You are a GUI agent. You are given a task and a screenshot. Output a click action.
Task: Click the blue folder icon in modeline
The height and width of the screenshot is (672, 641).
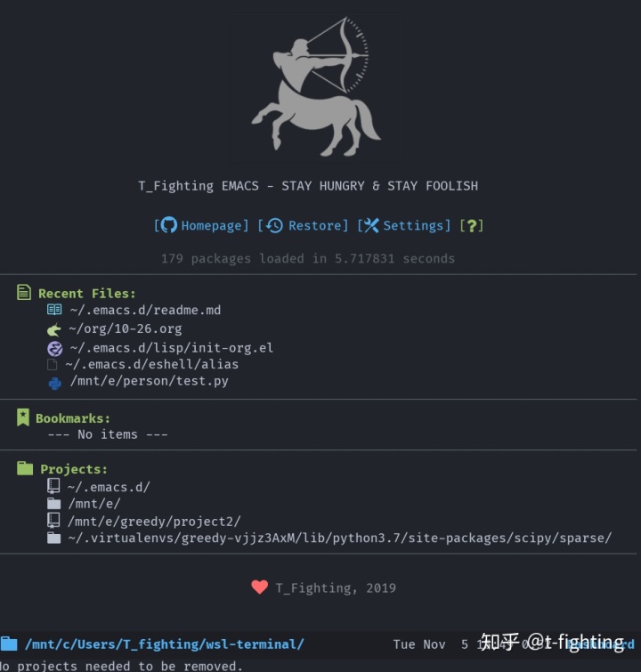click(x=9, y=644)
